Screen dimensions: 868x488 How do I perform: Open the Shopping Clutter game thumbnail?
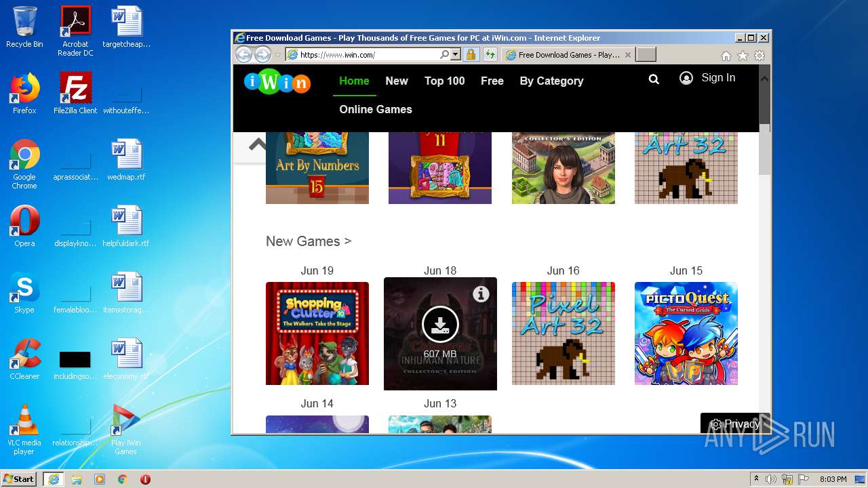(317, 333)
